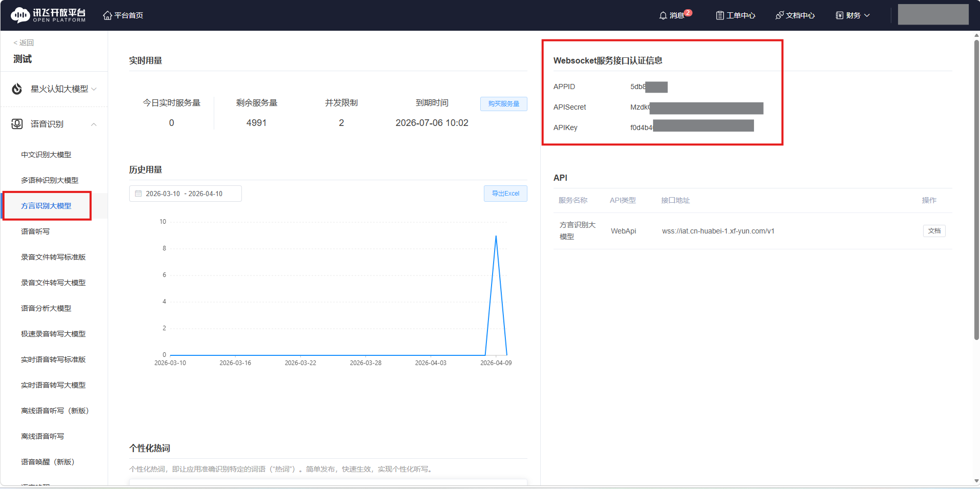Open 语音唤醒（新版） in sidebar
This screenshot has width=980, height=489.
[x=48, y=462]
